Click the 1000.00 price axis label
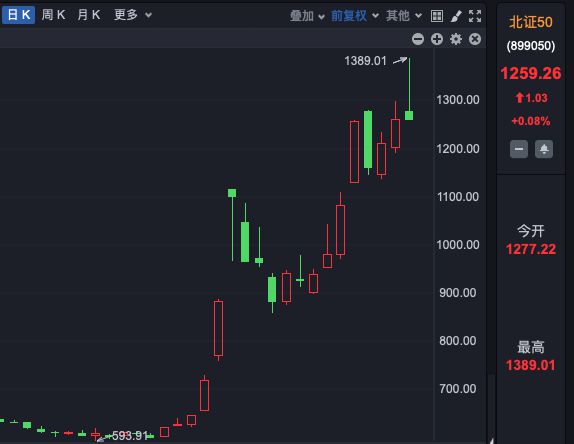The height and width of the screenshot is (444, 574). (458, 245)
